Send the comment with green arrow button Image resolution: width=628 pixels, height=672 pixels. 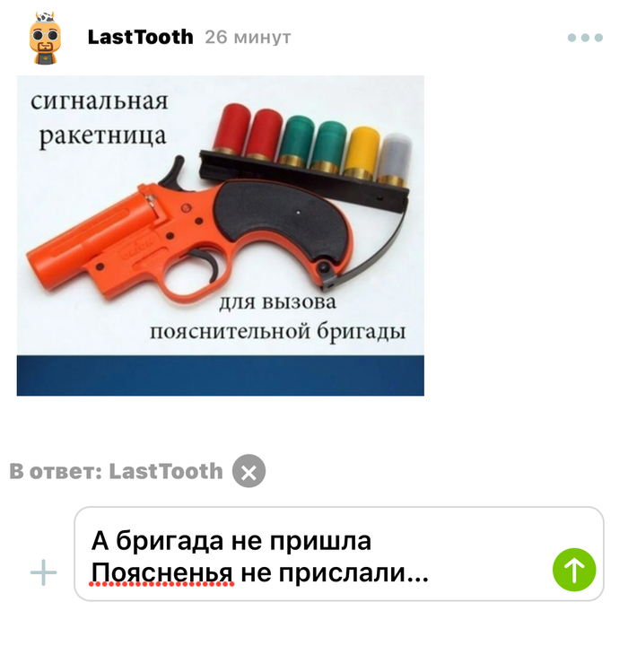point(574,570)
